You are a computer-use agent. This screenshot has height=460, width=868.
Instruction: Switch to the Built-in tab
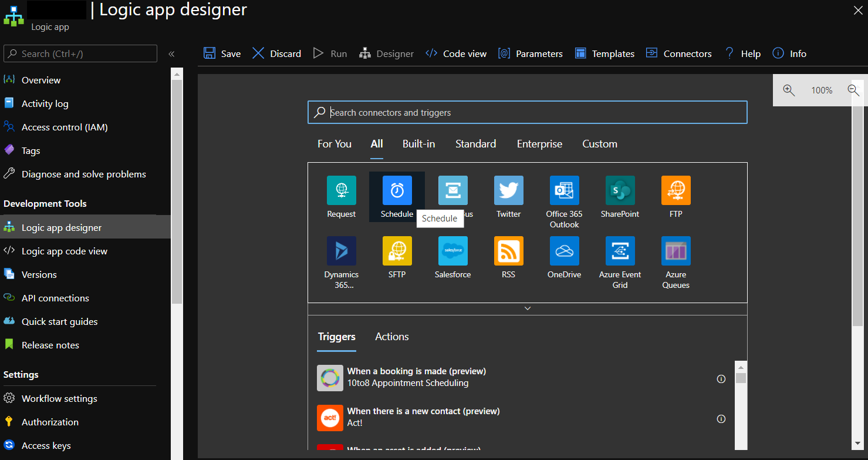[x=419, y=144]
